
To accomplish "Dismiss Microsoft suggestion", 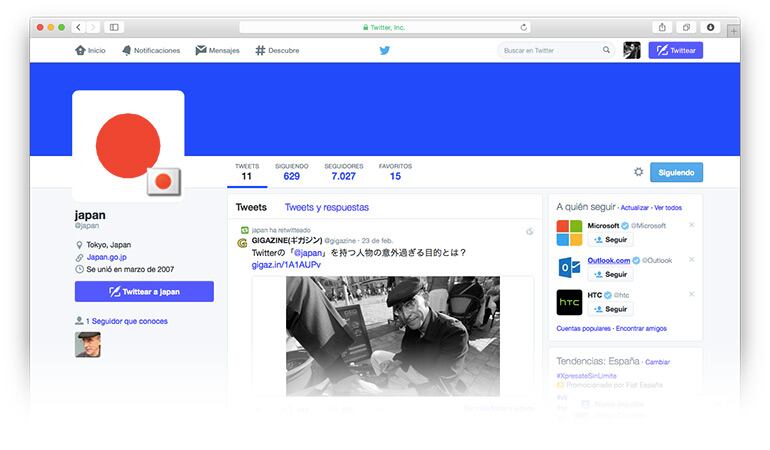I will pos(691,225).
